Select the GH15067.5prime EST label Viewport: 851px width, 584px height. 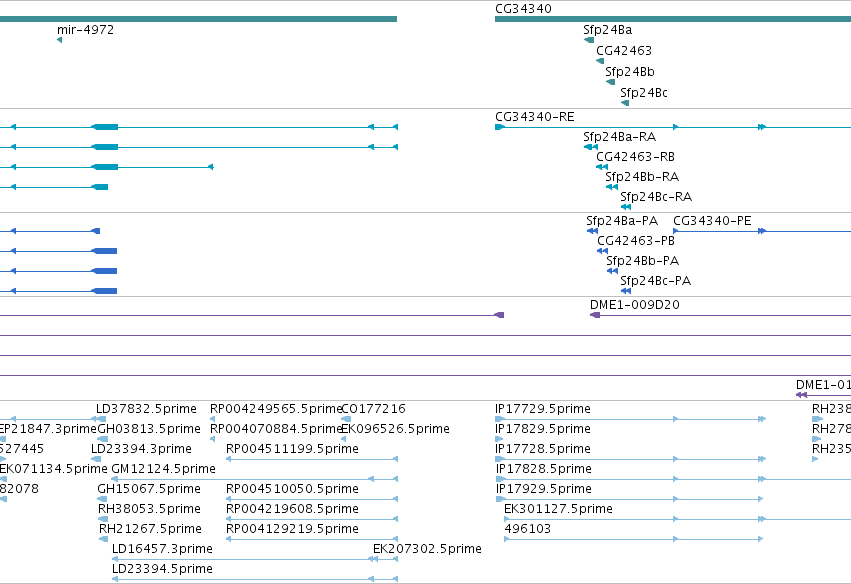click(x=149, y=490)
